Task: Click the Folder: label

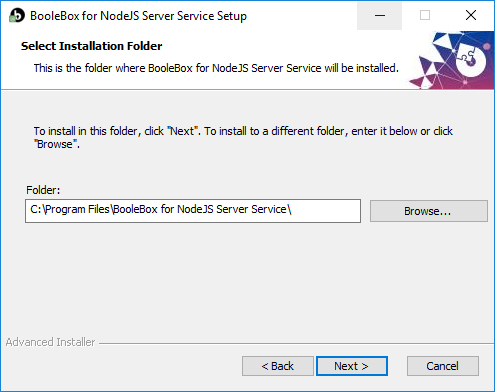Action: [x=43, y=190]
